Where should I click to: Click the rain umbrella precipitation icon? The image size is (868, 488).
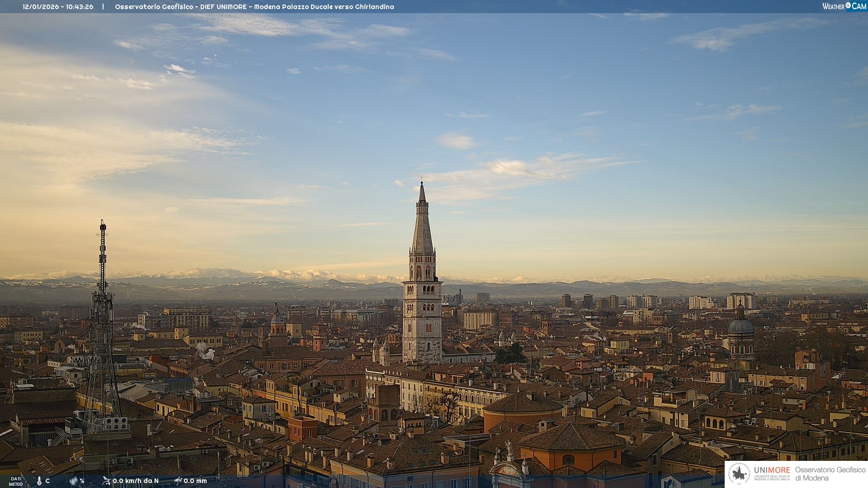pos(178,481)
